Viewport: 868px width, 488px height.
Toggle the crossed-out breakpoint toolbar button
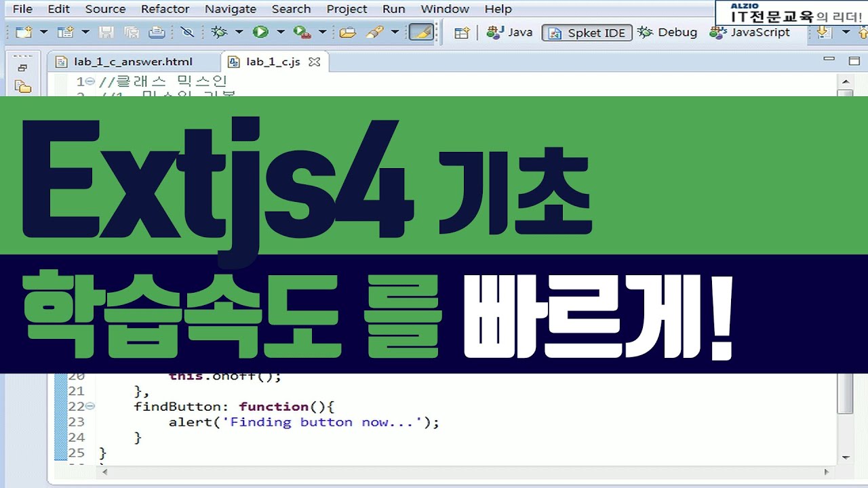[188, 32]
